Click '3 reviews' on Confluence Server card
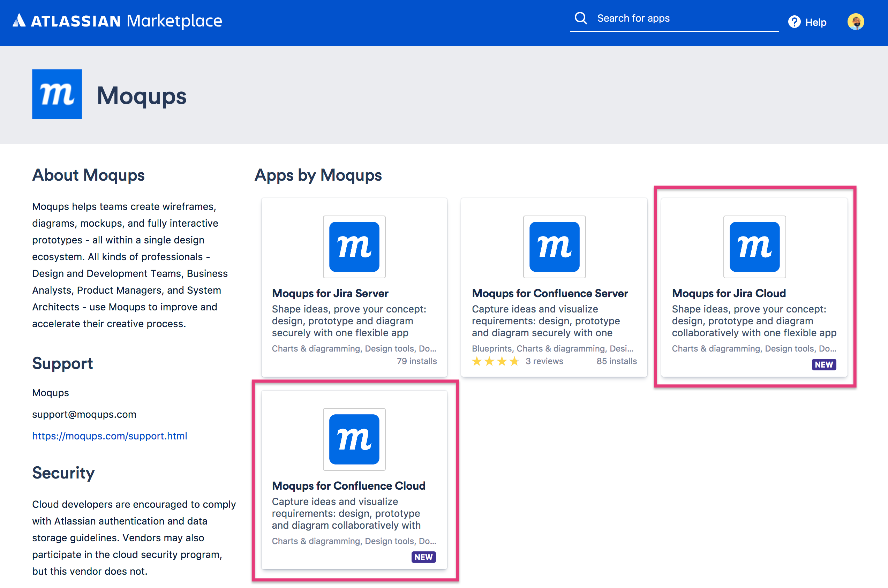This screenshot has width=888, height=588. pyautogui.click(x=544, y=361)
